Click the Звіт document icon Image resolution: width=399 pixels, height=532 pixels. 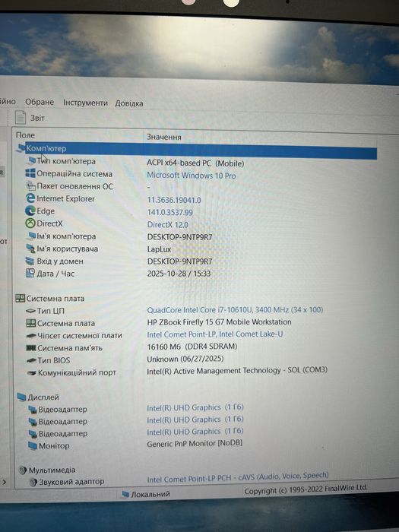coord(21,117)
